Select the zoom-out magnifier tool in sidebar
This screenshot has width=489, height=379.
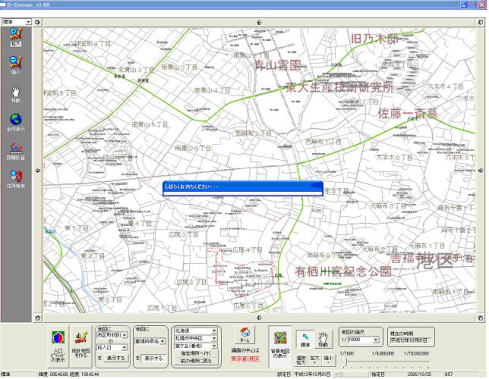point(16,65)
